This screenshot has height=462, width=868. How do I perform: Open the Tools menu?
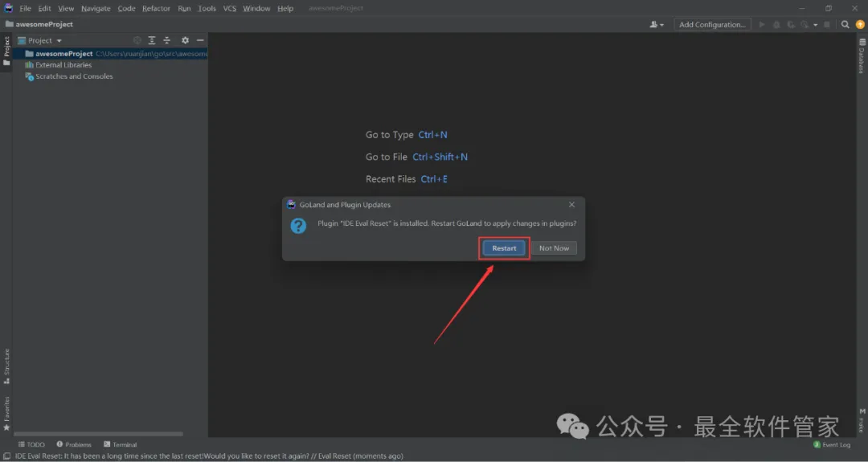click(207, 8)
